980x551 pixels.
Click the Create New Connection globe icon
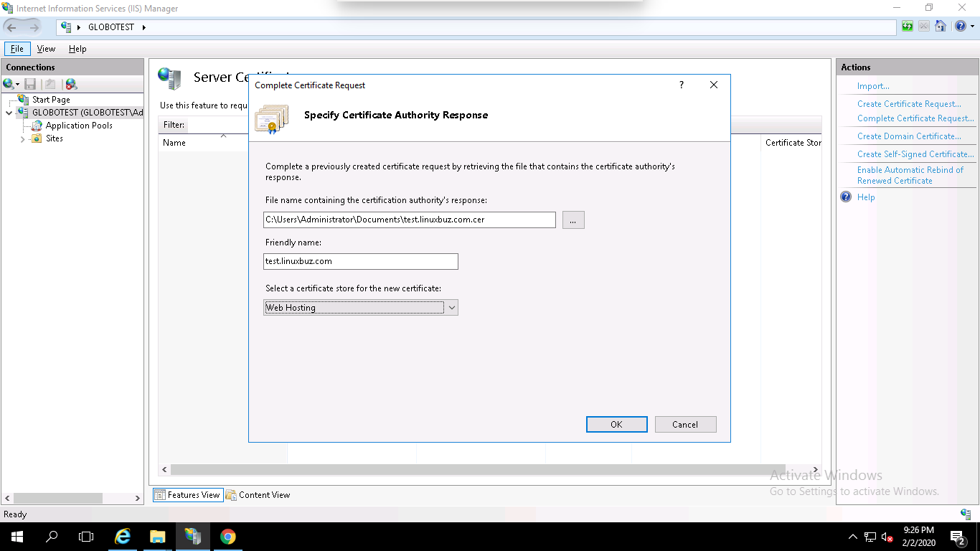[8, 84]
